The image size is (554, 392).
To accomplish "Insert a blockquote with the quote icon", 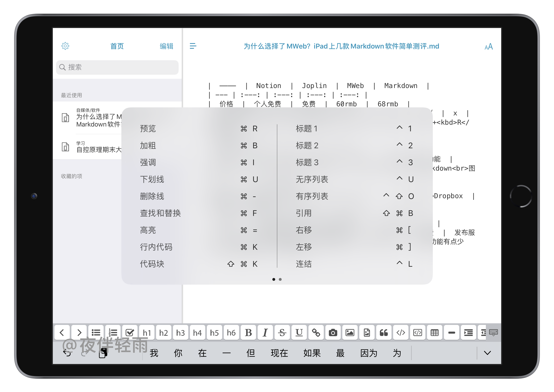I will tap(383, 332).
